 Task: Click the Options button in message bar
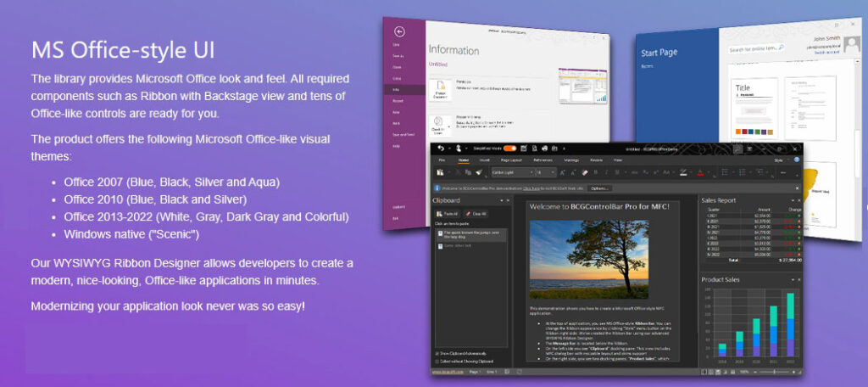tap(599, 188)
